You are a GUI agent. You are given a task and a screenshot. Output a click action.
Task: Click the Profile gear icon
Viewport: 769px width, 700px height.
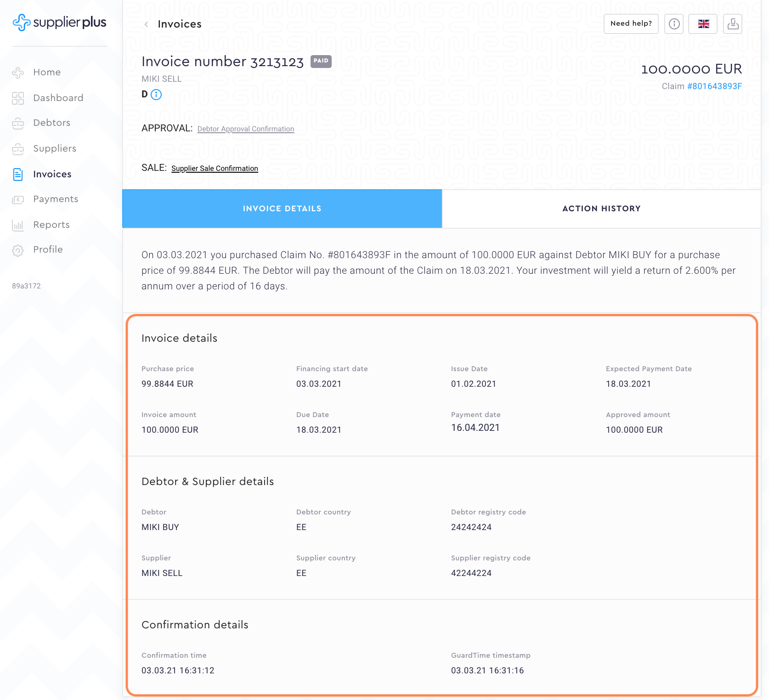(x=18, y=250)
